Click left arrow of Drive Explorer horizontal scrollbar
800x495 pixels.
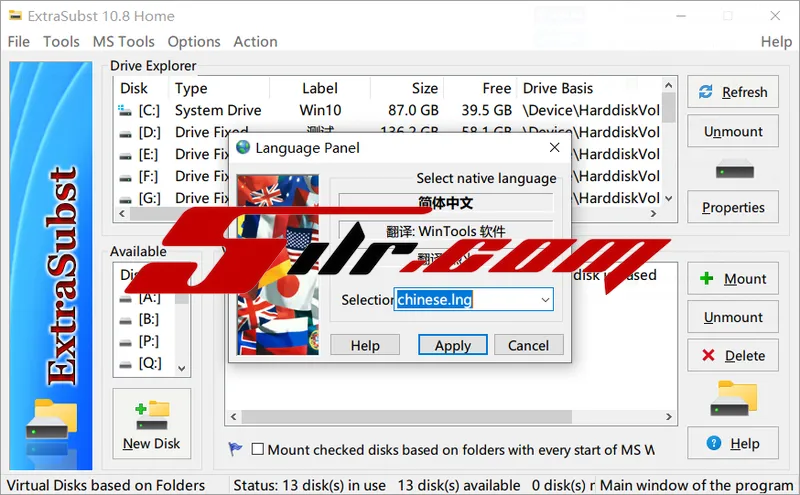(x=122, y=213)
